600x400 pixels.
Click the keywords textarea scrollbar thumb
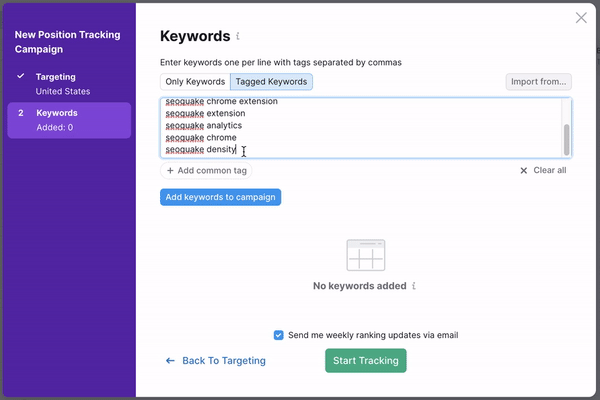(566, 140)
